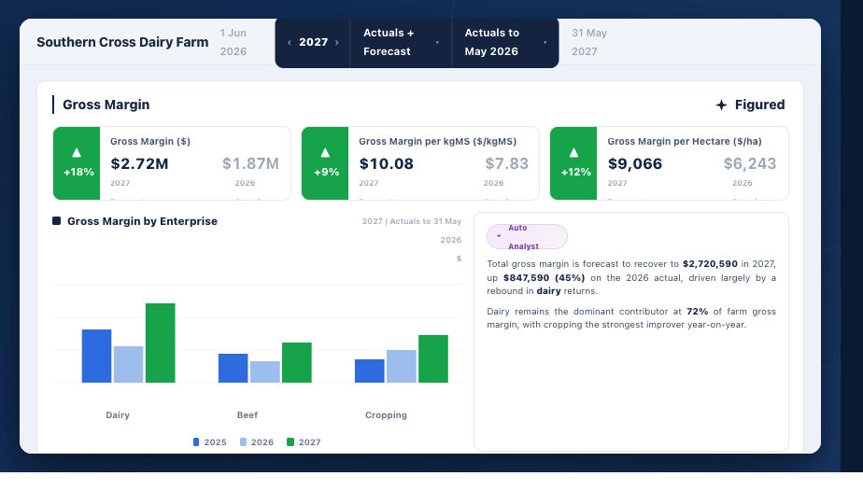Click the $2,720,590 figure in analyst text
The height and width of the screenshot is (504, 863).
[x=710, y=264]
